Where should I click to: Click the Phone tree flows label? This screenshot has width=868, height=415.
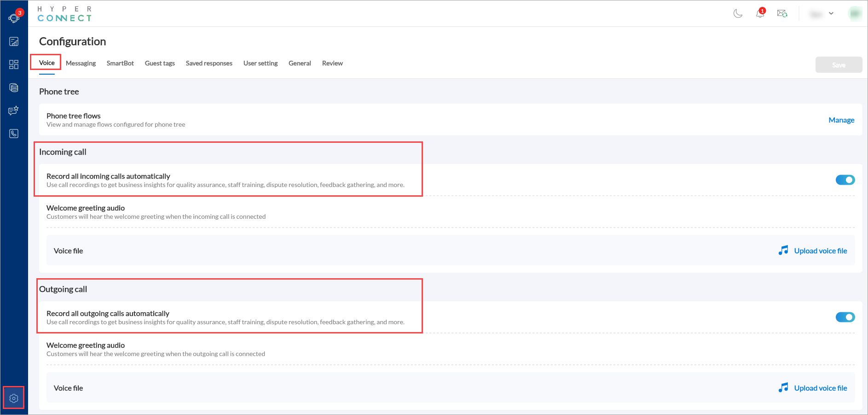click(x=73, y=116)
